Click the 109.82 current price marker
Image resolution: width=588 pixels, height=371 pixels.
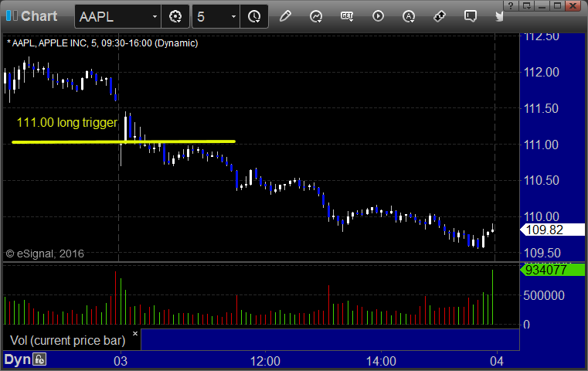pyautogui.click(x=552, y=230)
